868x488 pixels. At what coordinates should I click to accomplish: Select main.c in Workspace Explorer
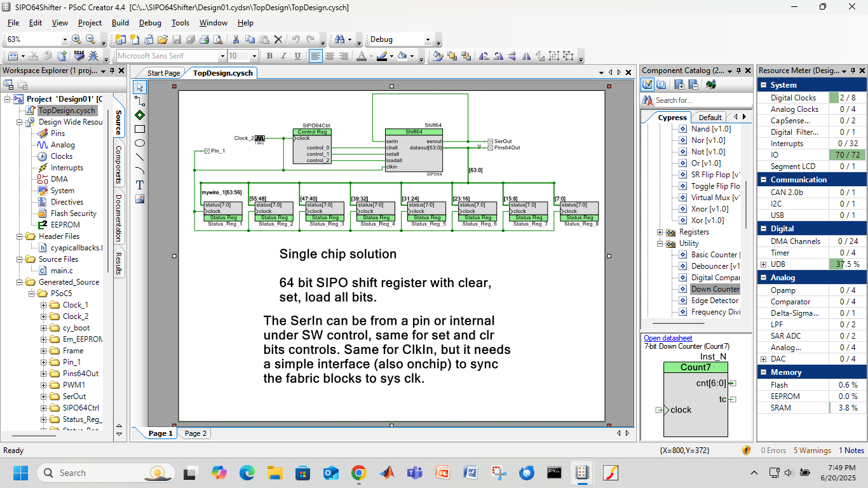point(62,271)
